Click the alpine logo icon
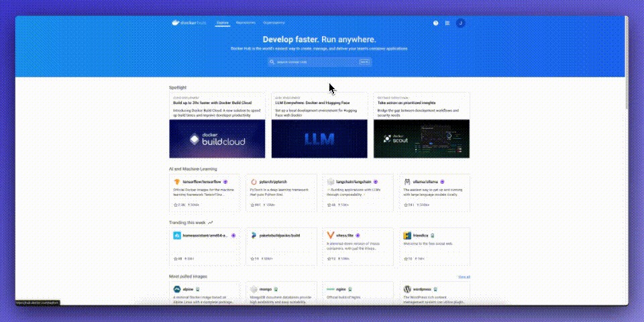 click(x=177, y=289)
